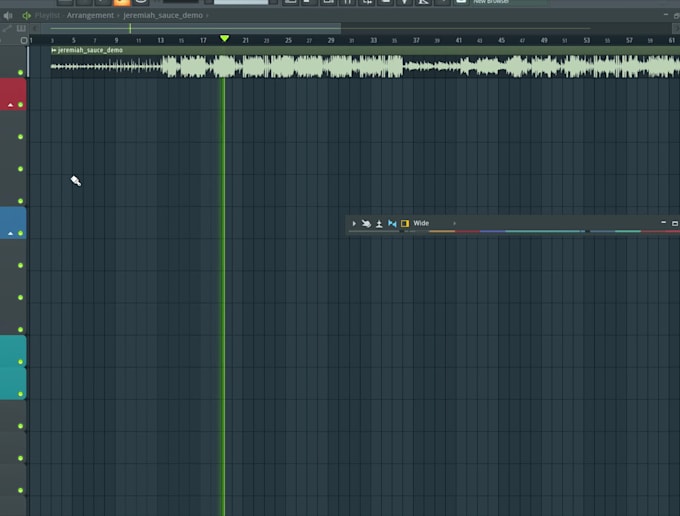The image size is (680, 516).
Task: Open the jeremiah_sauce_demo clip menu icon
Action: pos(54,50)
